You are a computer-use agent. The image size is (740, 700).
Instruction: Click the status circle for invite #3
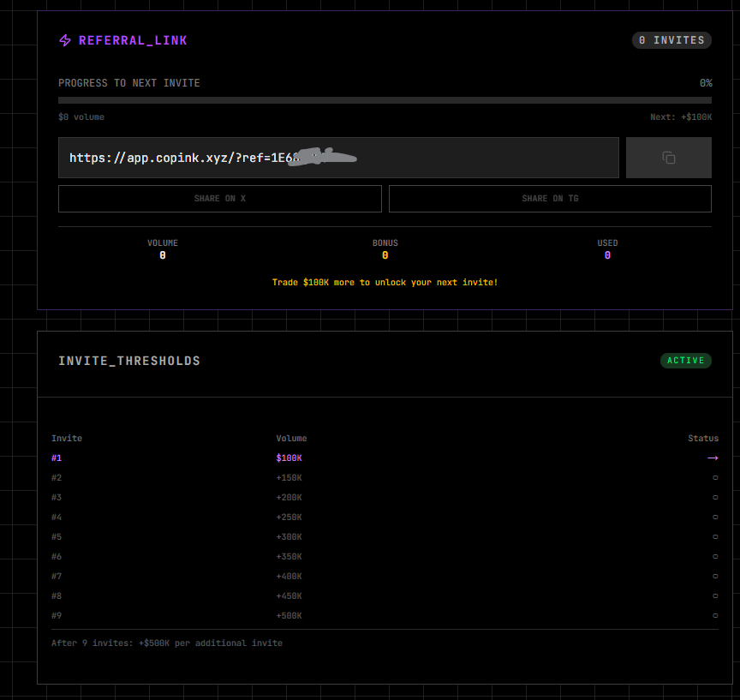(715, 498)
